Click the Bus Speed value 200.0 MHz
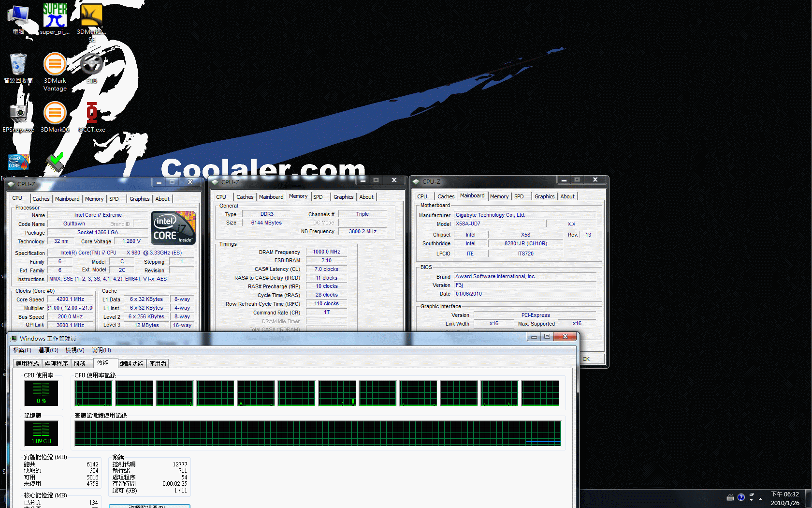Viewport: 812px width, 508px height. point(71,317)
